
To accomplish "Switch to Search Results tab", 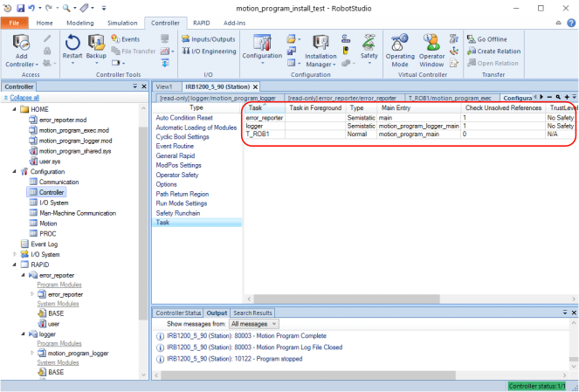I will [x=253, y=313].
